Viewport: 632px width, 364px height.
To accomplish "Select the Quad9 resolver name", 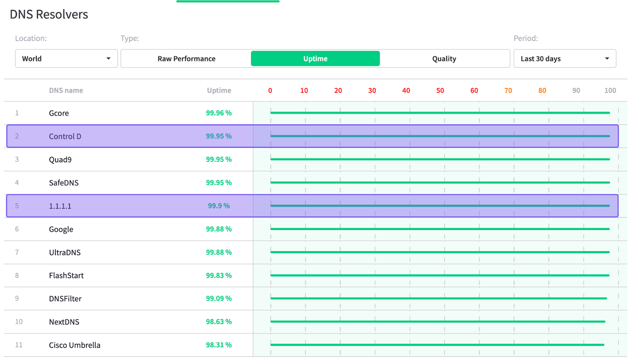I will 60,159.
